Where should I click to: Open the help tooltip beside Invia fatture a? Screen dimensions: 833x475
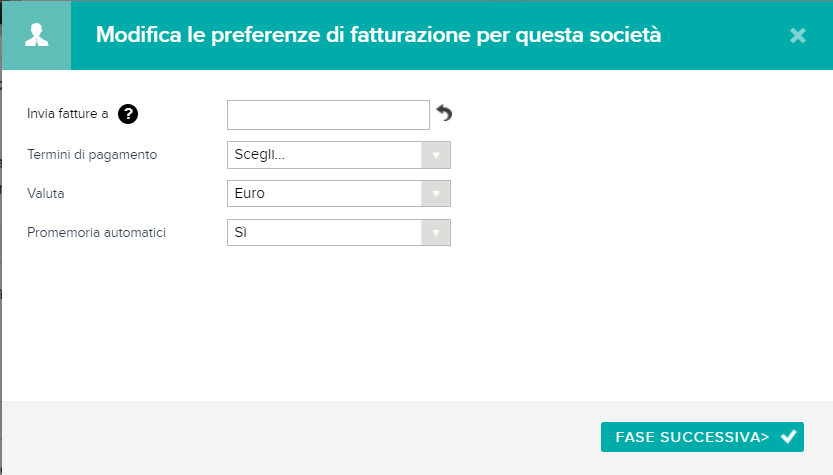point(128,114)
